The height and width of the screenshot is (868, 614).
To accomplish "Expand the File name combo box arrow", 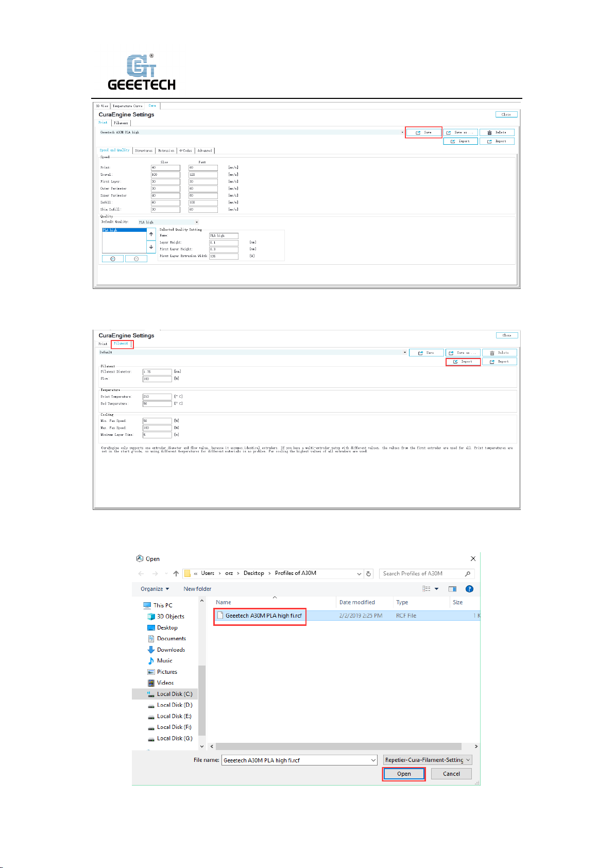I will click(x=373, y=760).
